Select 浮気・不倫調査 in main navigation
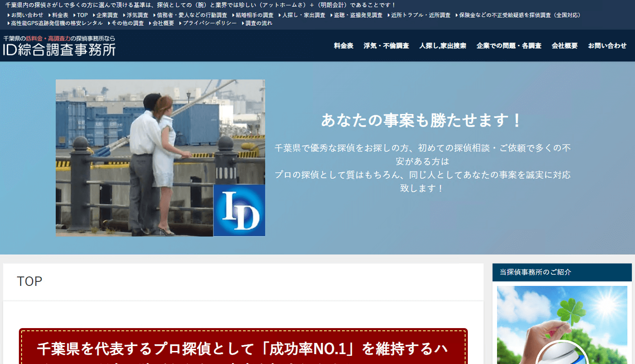The width and height of the screenshot is (635, 364). [x=386, y=46]
